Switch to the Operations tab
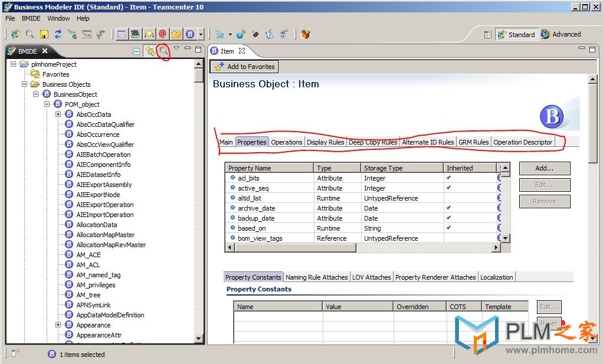 [287, 142]
